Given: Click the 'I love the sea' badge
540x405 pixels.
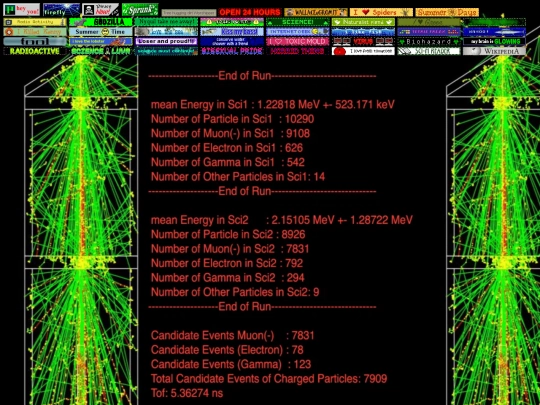Looking at the screenshot, I should (166, 32).
